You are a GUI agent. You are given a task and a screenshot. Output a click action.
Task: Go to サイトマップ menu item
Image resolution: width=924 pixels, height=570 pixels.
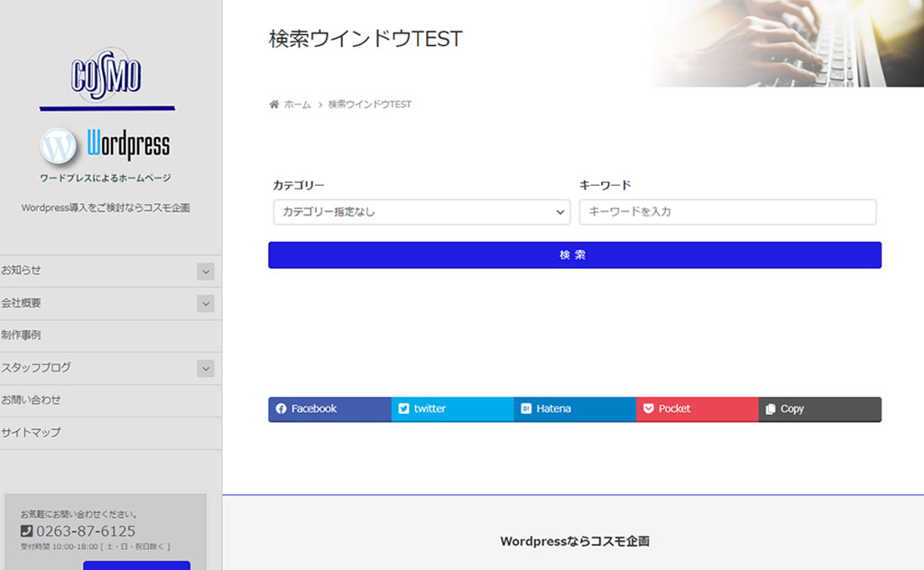tap(32, 433)
